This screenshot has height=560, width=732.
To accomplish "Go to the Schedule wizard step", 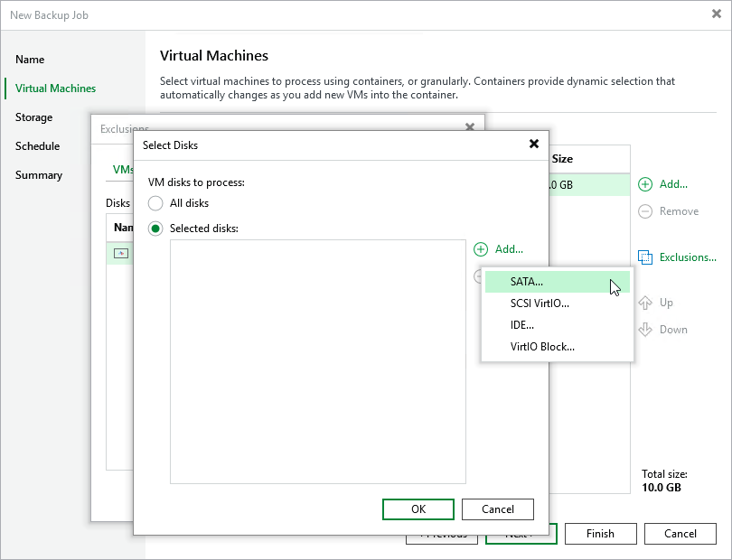I will pyautogui.click(x=38, y=145).
